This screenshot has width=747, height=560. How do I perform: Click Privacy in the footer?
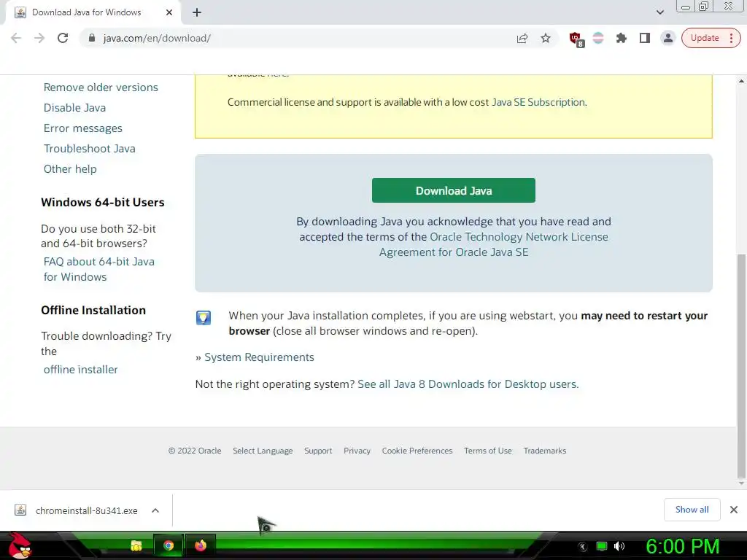coord(357,451)
